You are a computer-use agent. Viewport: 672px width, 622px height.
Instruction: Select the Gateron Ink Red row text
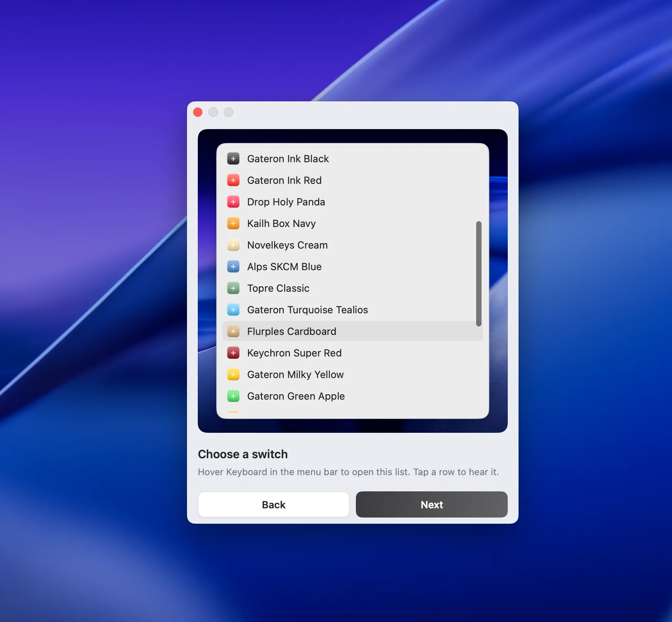coord(284,180)
